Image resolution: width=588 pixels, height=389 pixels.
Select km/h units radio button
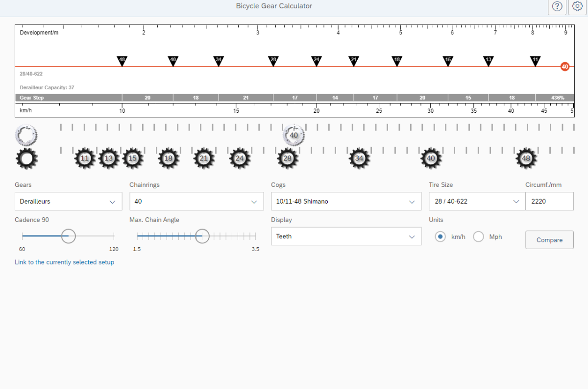(x=441, y=237)
